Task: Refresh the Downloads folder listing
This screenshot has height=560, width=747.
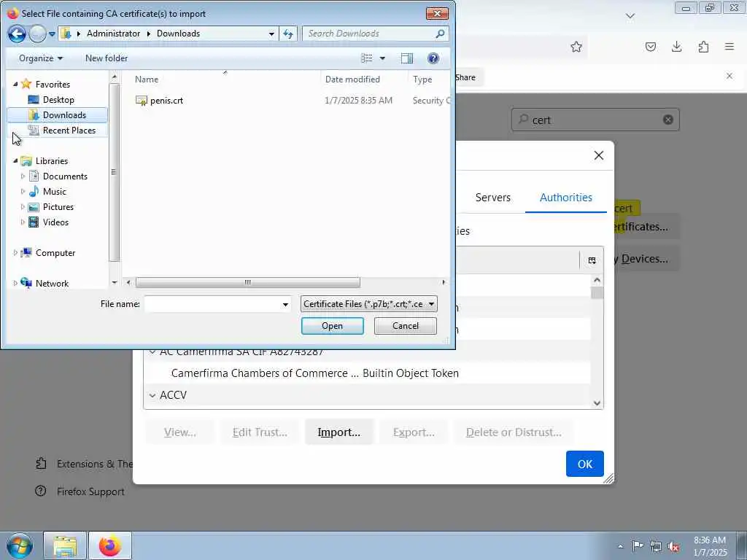Action: coord(288,34)
